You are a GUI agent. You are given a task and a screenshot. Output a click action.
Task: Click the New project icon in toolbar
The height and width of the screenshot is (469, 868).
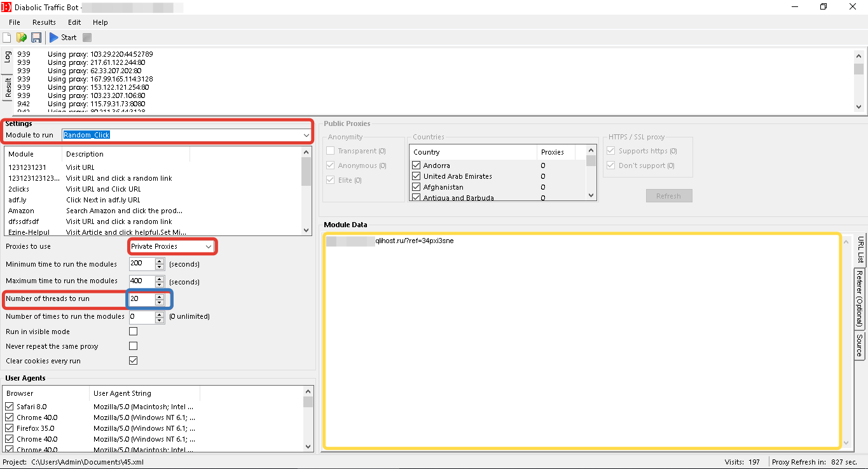click(x=7, y=38)
